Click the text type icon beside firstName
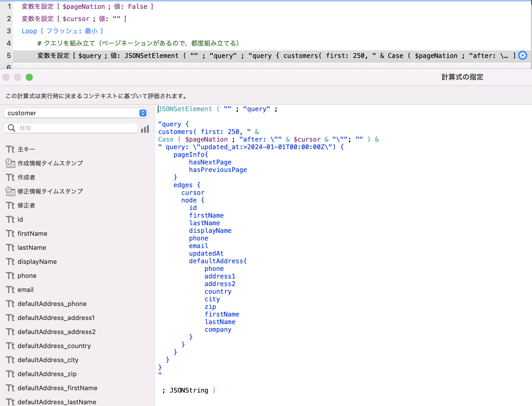The width and height of the screenshot is (532, 406). pyautogui.click(x=10, y=233)
